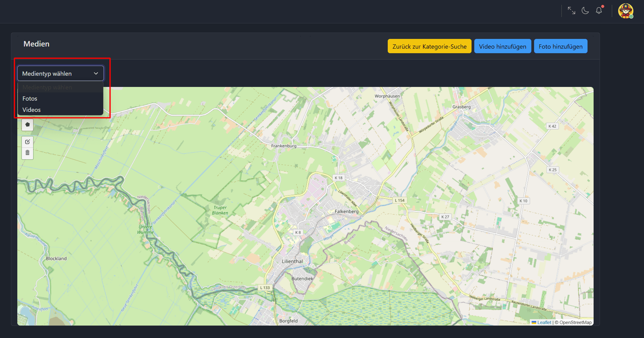Click the dropdown chevron arrow
The width and height of the screenshot is (644, 338).
pos(96,74)
